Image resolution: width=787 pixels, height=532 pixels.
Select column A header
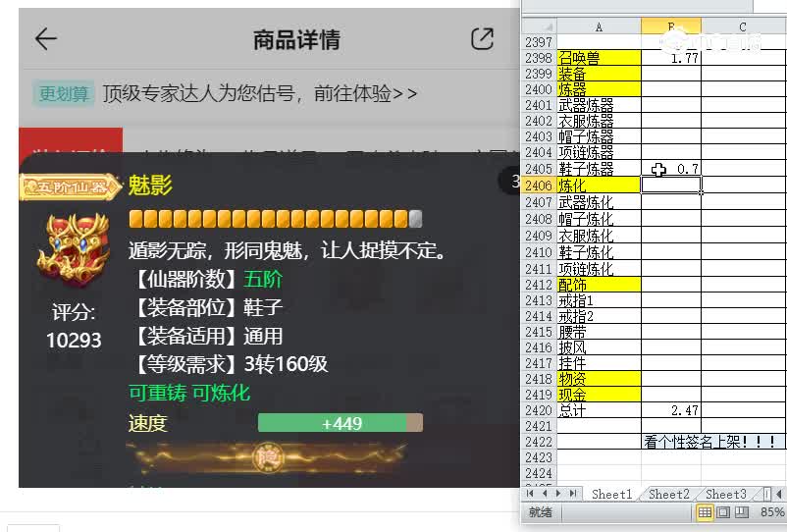(x=599, y=27)
